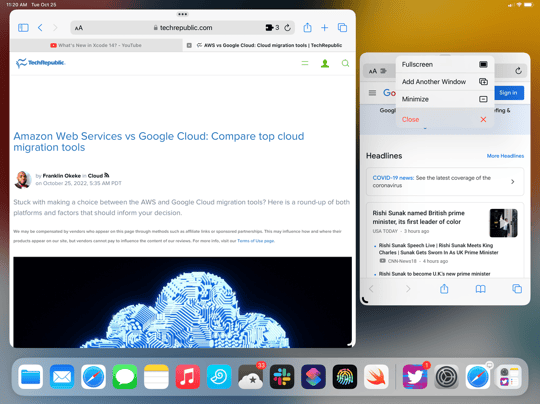
Task: Open Amazon Web Services vs Google Cloud headline
Action: [x=158, y=142]
